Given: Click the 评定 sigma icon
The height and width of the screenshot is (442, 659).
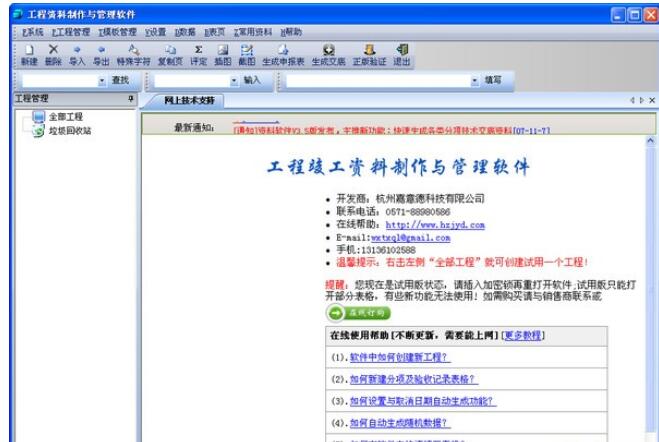Looking at the screenshot, I should (198, 55).
